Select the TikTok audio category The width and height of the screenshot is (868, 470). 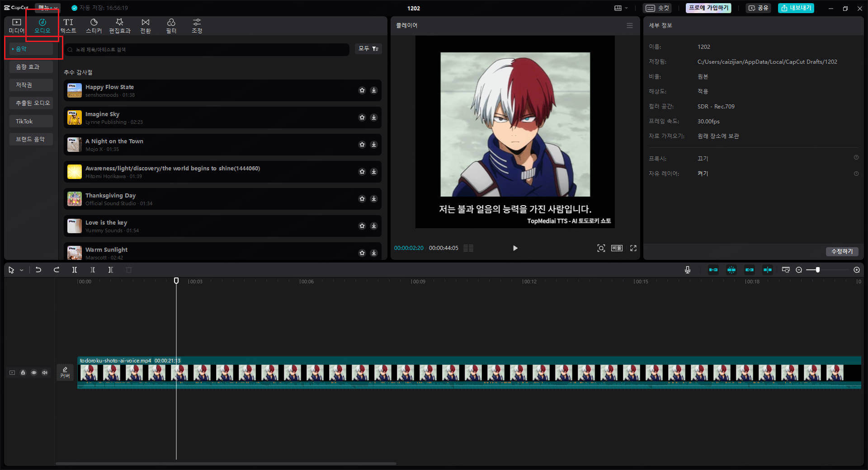click(x=31, y=121)
